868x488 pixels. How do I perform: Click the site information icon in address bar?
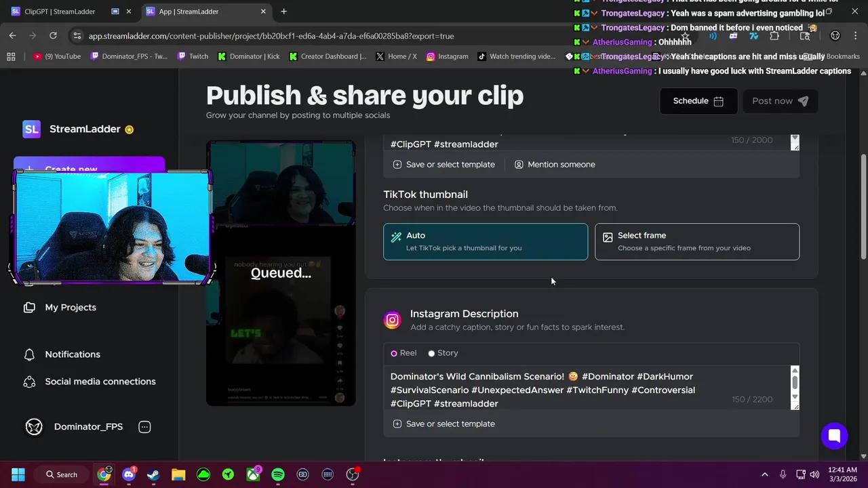tap(77, 36)
